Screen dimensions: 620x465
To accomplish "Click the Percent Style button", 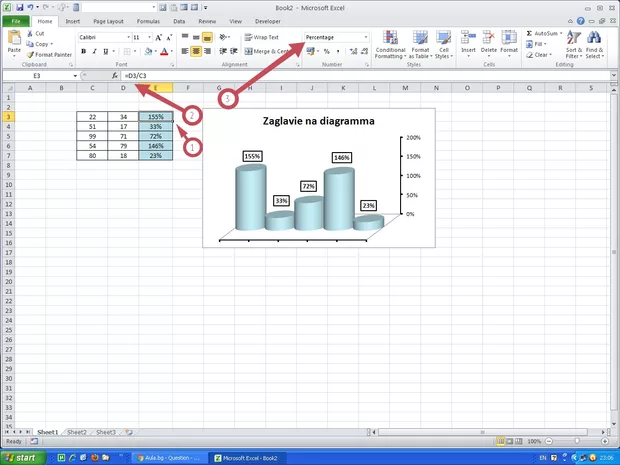I will click(x=327, y=51).
